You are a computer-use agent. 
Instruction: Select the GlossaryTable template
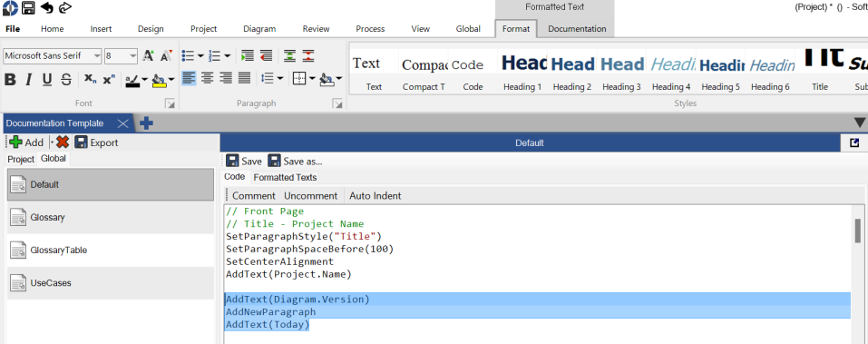coord(111,250)
